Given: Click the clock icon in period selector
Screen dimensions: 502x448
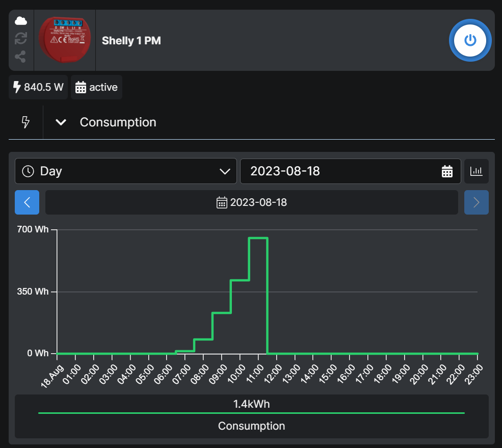Looking at the screenshot, I should (x=29, y=171).
